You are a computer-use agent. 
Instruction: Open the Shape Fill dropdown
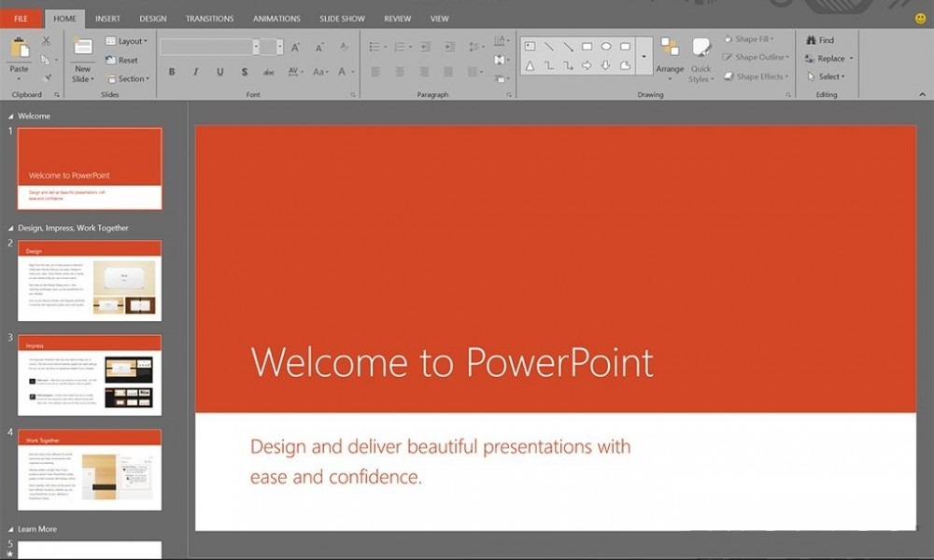pyautogui.click(x=749, y=38)
